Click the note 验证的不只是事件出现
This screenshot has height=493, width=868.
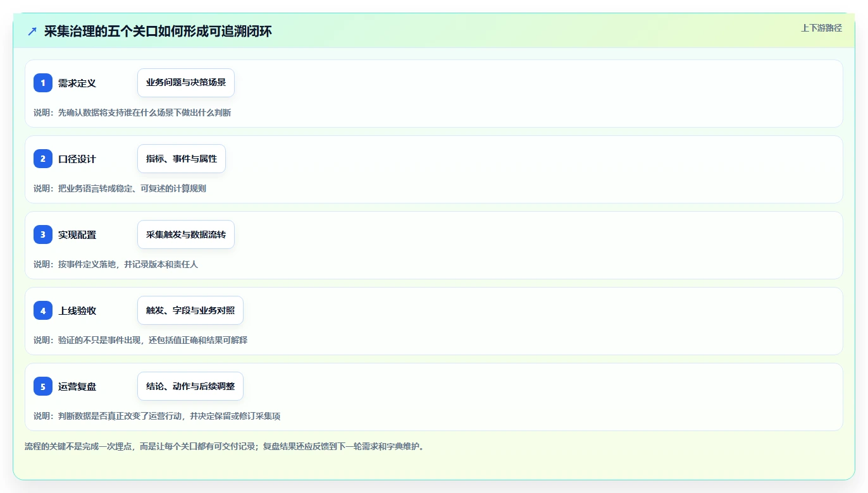click(99, 340)
